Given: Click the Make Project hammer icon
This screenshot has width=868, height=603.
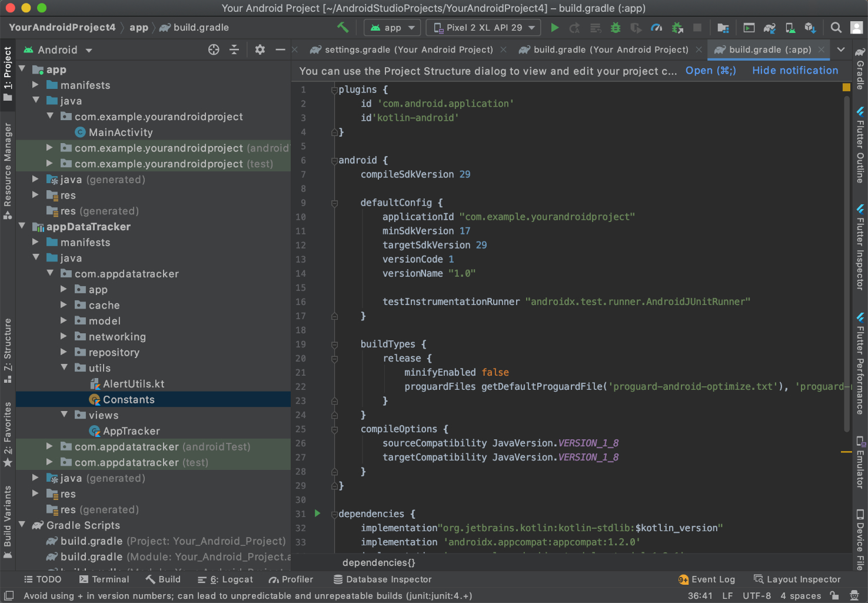Looking at the screenshot, I should tap(342, 27).
